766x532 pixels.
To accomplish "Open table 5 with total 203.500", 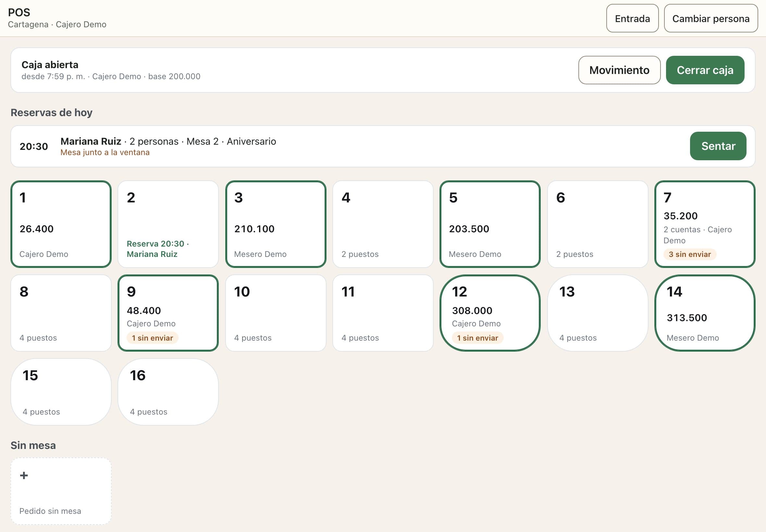I will pos(490,224).
